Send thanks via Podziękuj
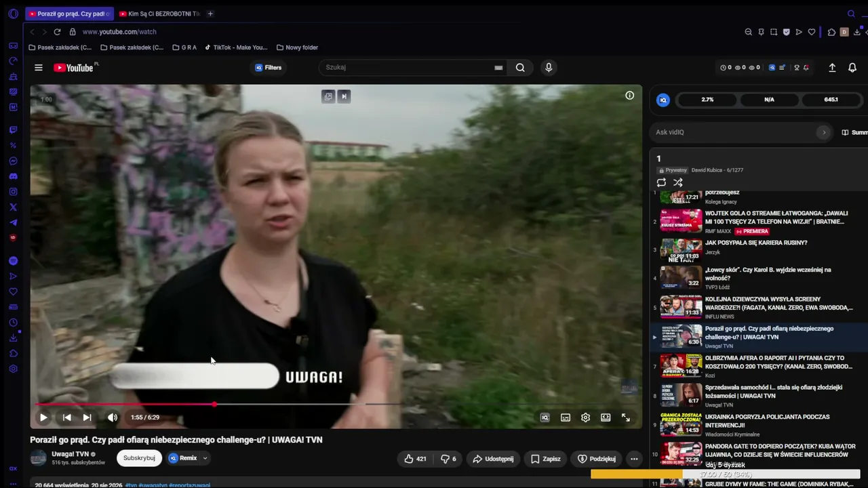The width and height of the screenshot is (868, 488). (x=596, y=459)
